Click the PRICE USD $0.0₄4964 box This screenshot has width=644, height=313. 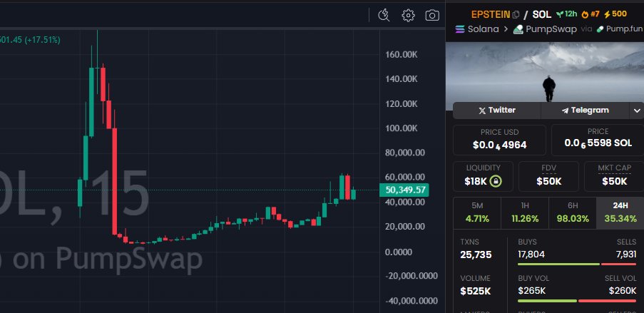499,140
